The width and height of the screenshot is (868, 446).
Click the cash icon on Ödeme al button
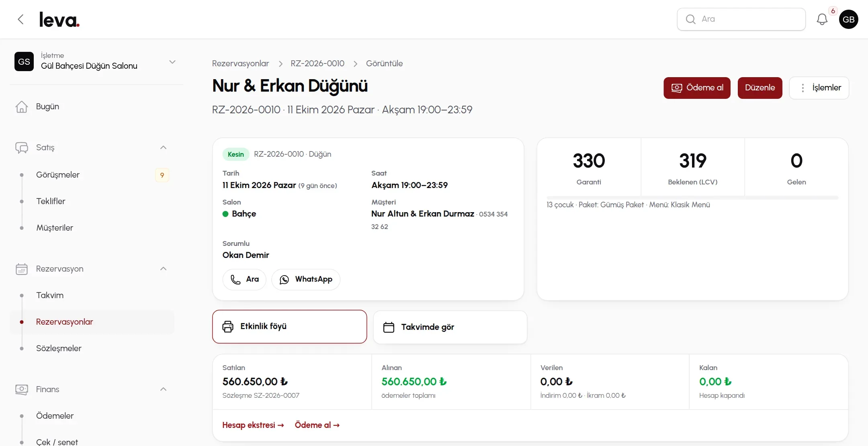(x=677, y=88)
